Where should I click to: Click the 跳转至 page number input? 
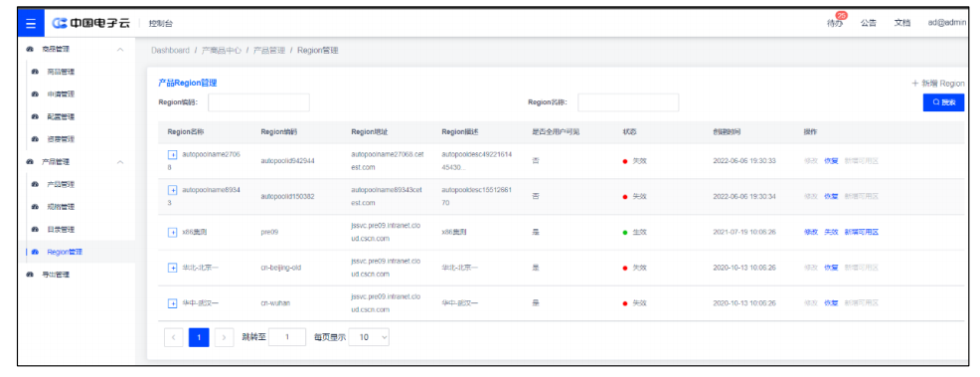click(x=287, y=337)
